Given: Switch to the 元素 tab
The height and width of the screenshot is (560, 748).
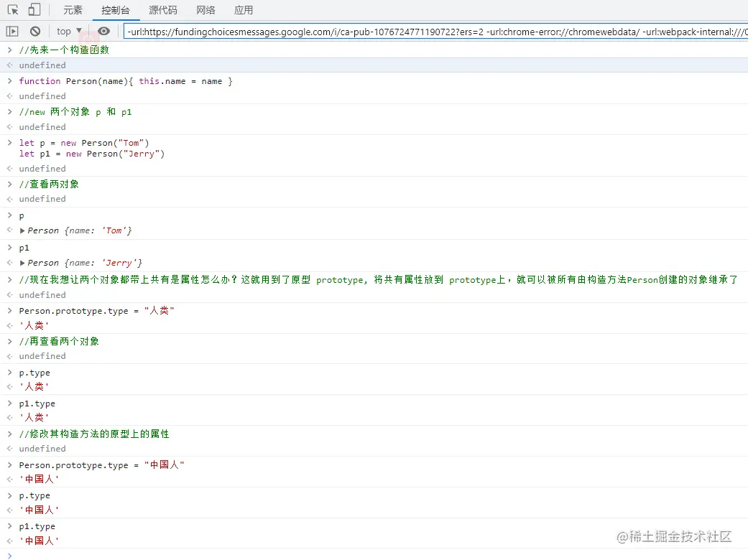Looking at the screenshot, I should coord(73,10).
